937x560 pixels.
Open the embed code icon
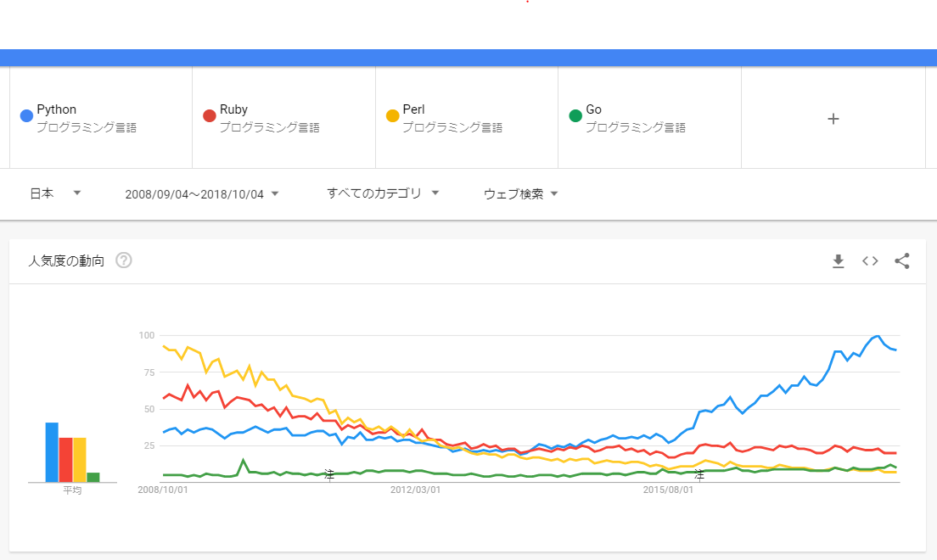tap(870, 261)
